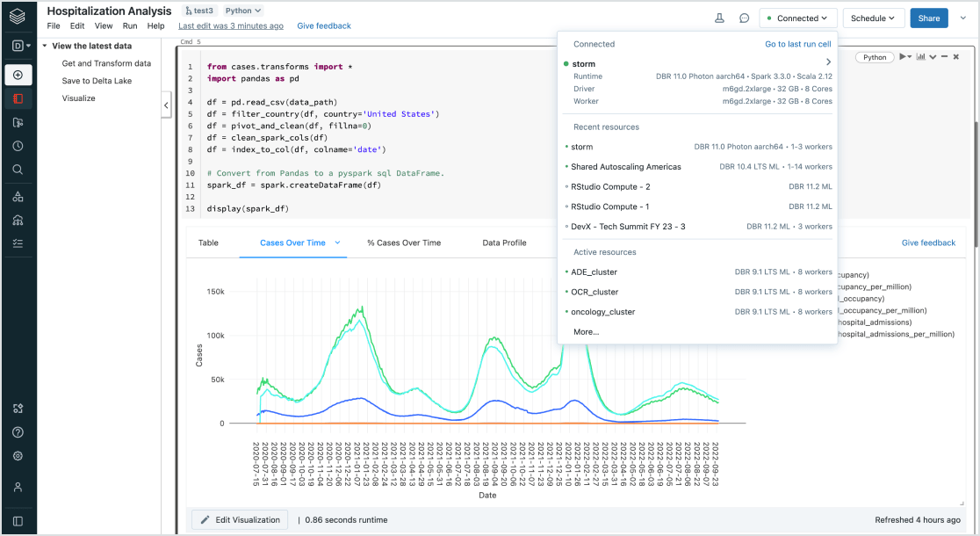Open the Help question mark icon
Screen dimensions: 980x536
coord(18,432)
